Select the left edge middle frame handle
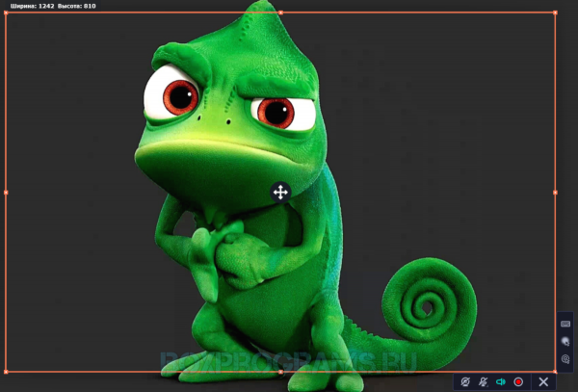The image size is (578, 392). [x=6, y=193]
